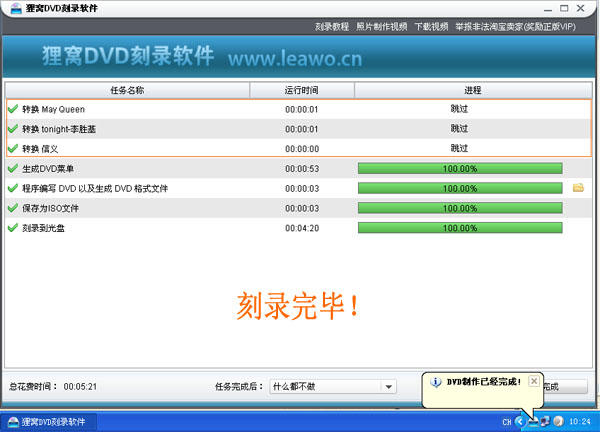Click www.leawo.cn banner address

coord(295,59)
